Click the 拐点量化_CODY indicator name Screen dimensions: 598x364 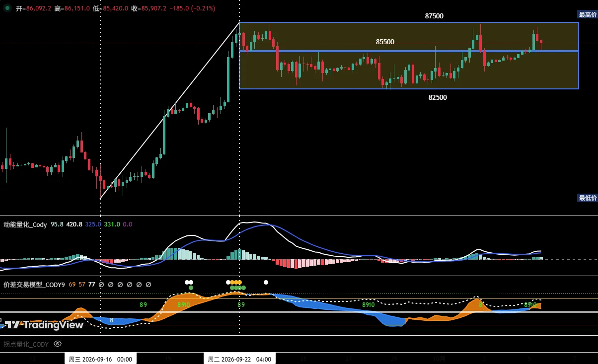(26, 344)
